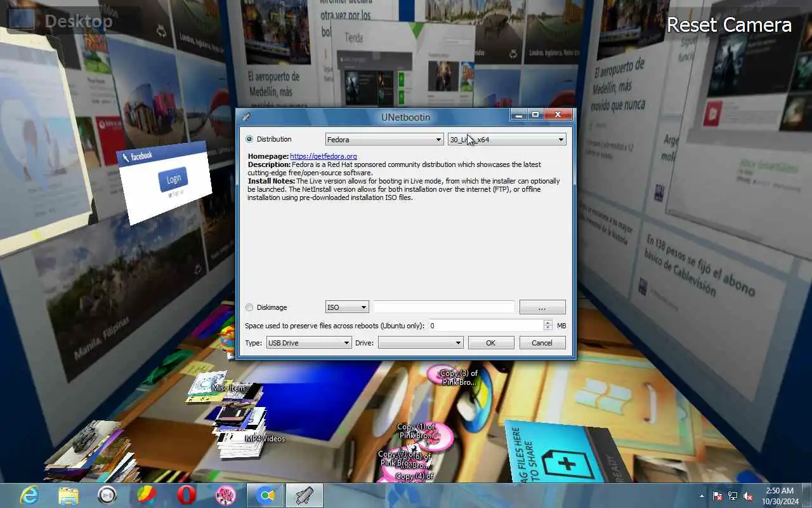812x508 pixels.
Task: Maximize the UNetbootin window
Action: tap(535, 115)
